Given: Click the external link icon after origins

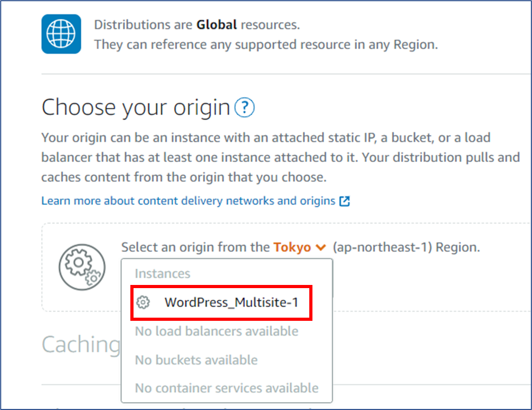Looking at the screenshot, I should [x=344, y=201].
